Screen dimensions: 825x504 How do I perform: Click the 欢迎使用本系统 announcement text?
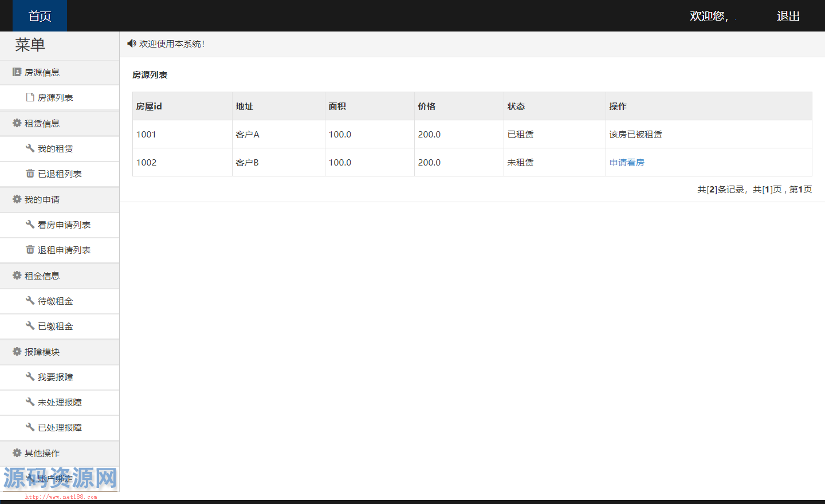click(x=172, y=44)
